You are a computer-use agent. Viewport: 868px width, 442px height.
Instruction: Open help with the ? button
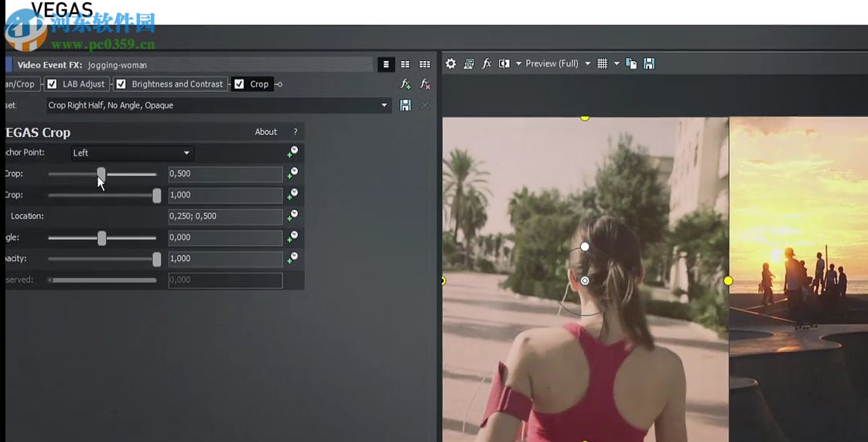coord(295,132)
